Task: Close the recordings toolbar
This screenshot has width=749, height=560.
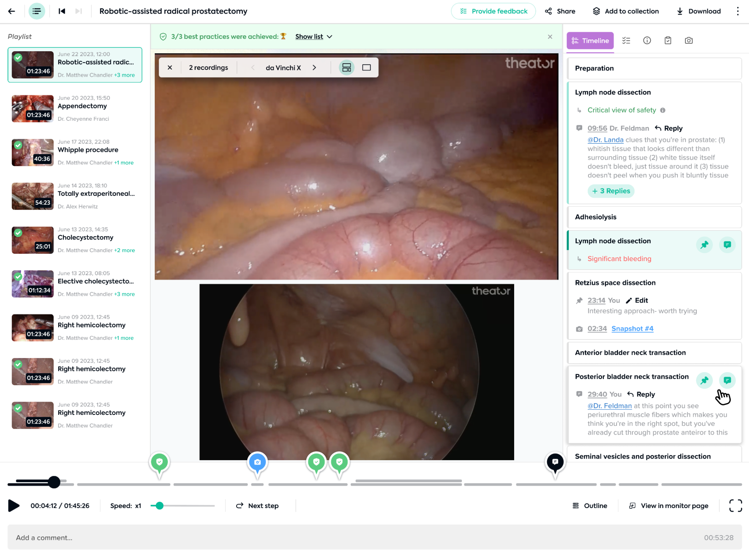Action: point(170,68)
